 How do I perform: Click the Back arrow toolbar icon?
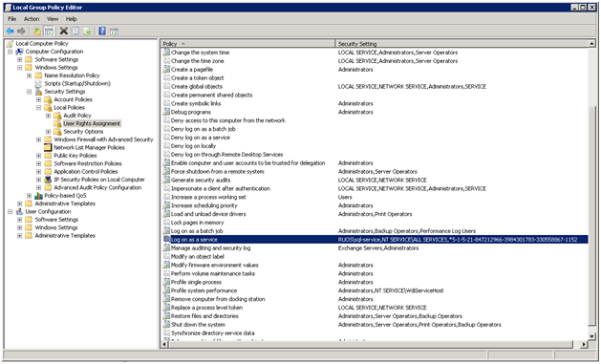10,31
